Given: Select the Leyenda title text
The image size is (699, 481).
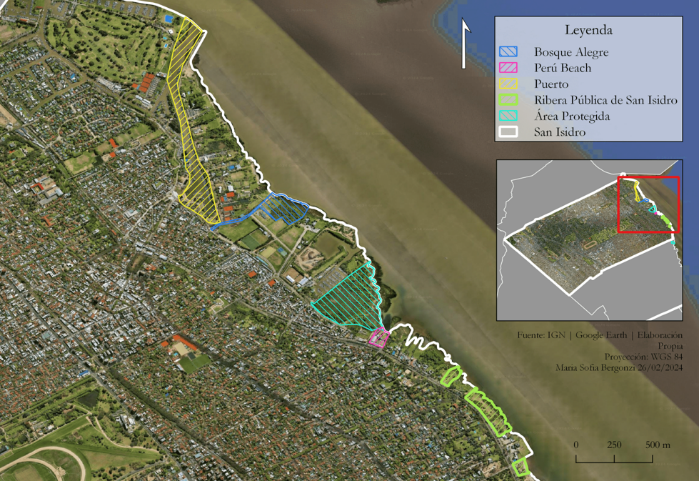Looking at the screenshot, I should [x=588, y=30].
